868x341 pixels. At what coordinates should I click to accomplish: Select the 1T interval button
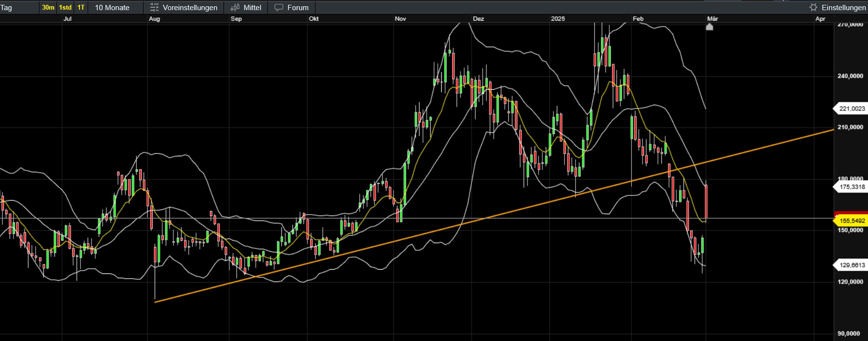pos(81,7)
